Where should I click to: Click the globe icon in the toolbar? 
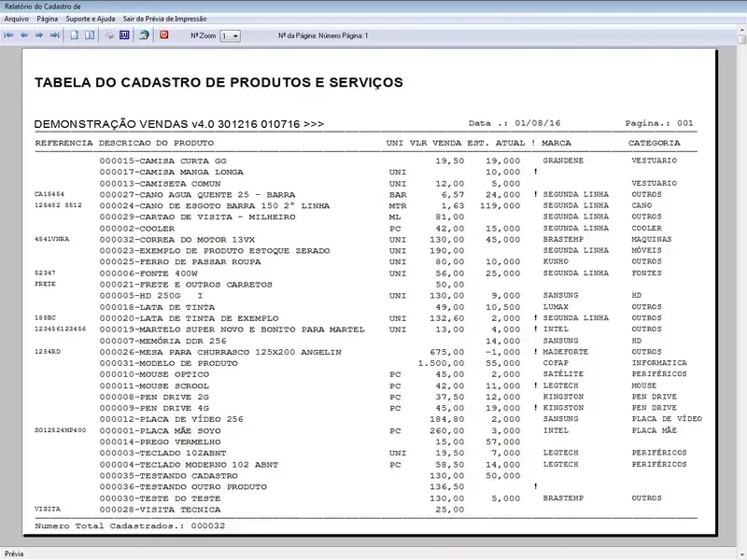(x=144, y=35)
